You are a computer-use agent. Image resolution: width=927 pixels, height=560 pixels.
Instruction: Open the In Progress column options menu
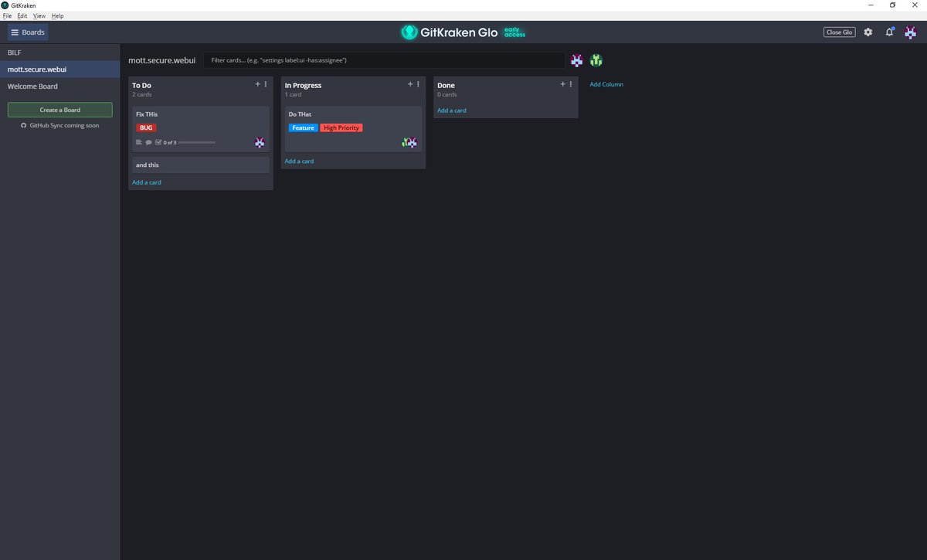point(418,83)
